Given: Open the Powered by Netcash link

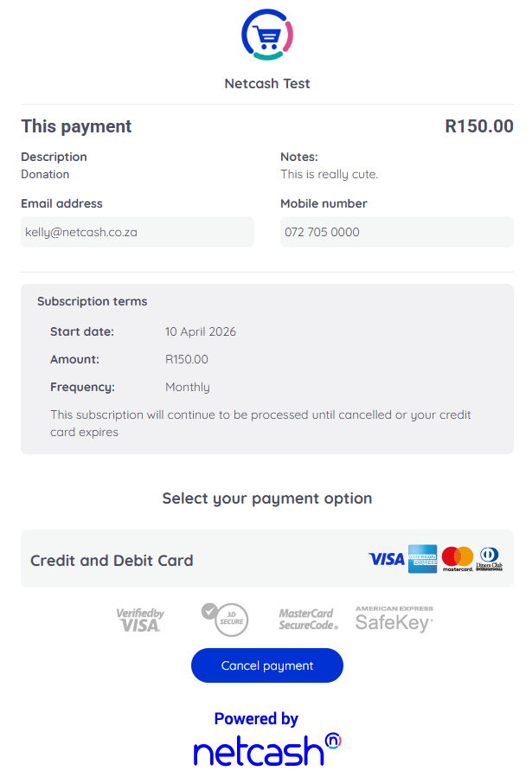Looking at the screenshot, I should tap(266, 740).
